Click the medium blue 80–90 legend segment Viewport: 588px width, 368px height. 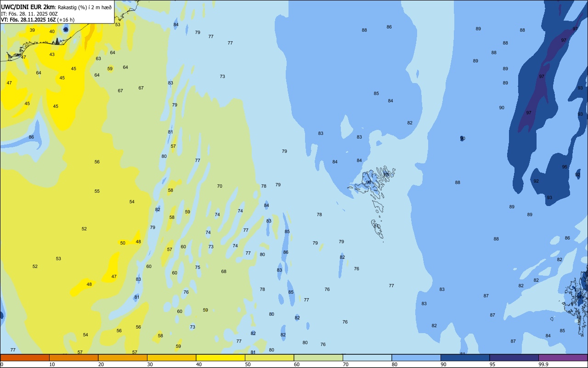pos(416,357)
